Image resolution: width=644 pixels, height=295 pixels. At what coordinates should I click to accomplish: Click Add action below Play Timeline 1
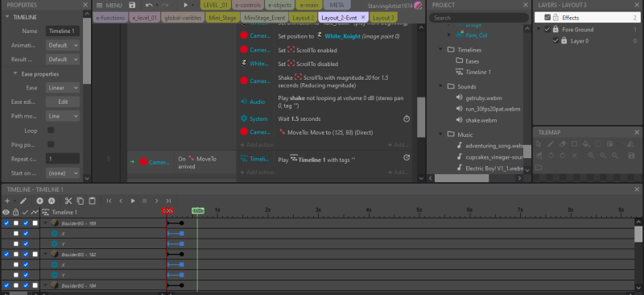pyautogui.click(x=257, y=172)
